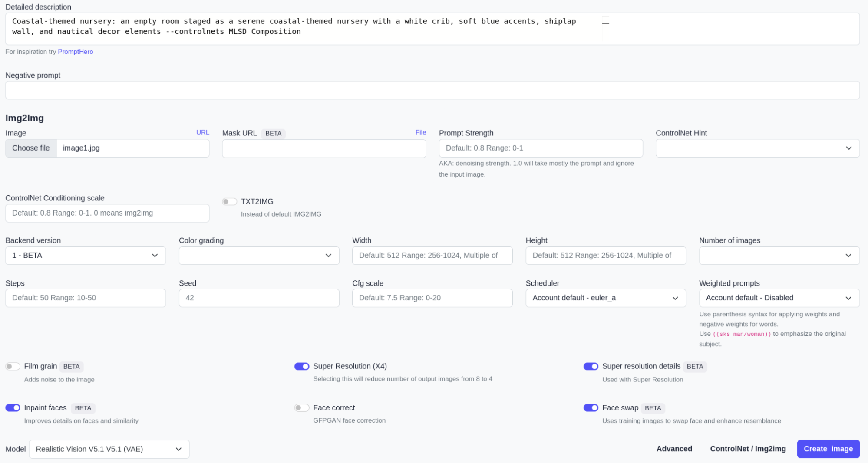Open the Advanced settings tab
The width and height of the screenshot is (868, 463).
pyautogui.click(x=674, y=449)
